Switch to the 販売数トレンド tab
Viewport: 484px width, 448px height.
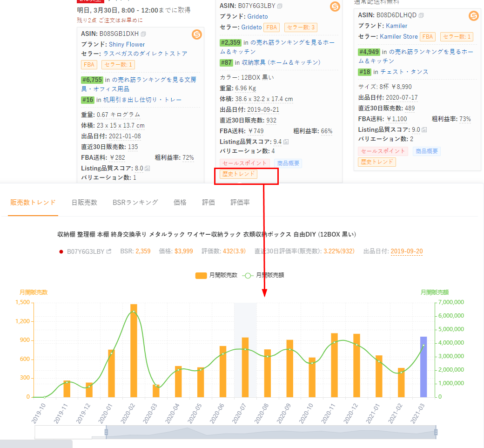[33, 203]
